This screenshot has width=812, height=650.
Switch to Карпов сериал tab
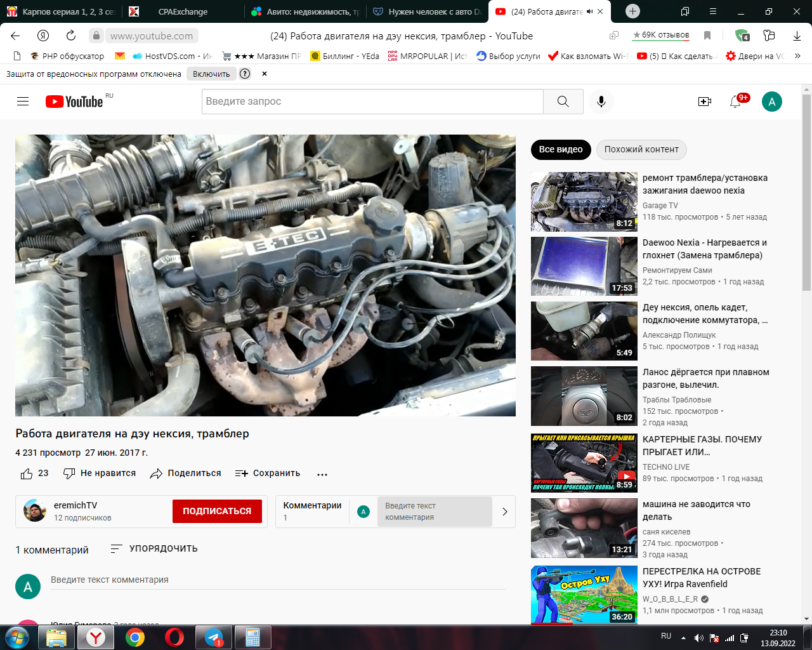[x=62, y=11]
